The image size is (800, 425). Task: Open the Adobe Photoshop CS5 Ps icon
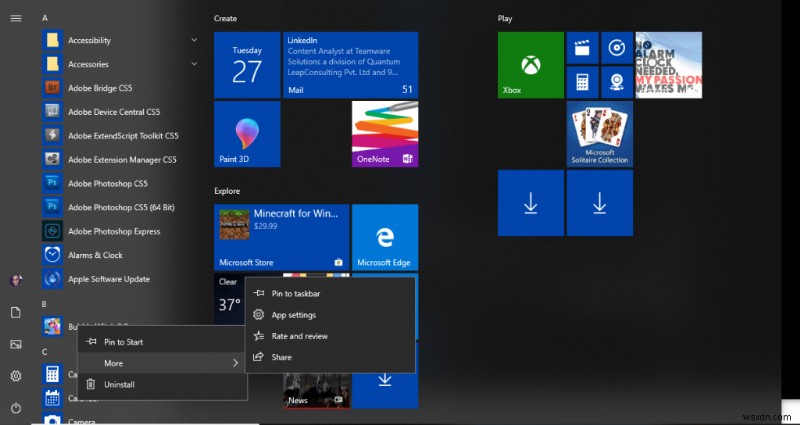pos(52,183)
